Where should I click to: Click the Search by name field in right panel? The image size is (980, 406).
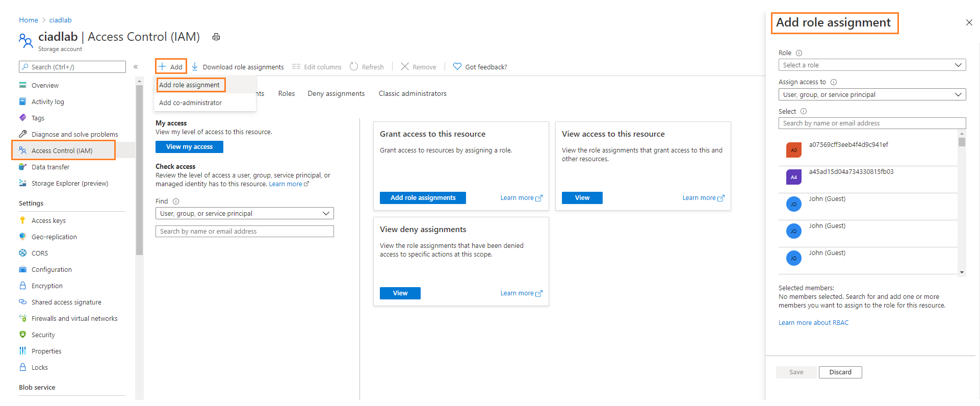[x=871, y=123]
